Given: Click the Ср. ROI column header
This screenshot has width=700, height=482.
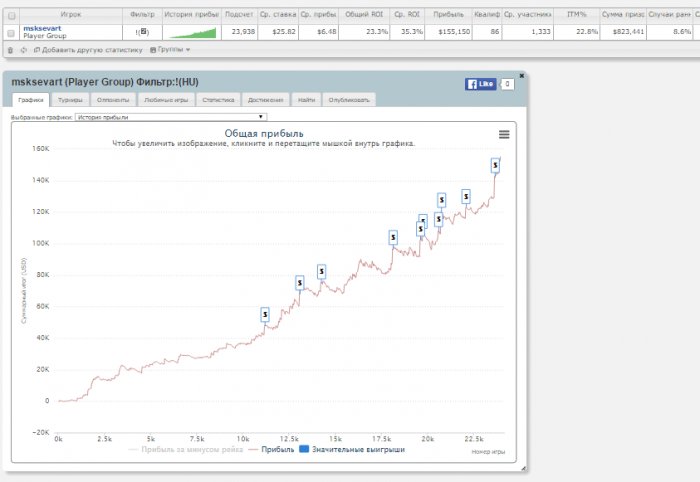Looking at the screenshot, I should point(407,15).
